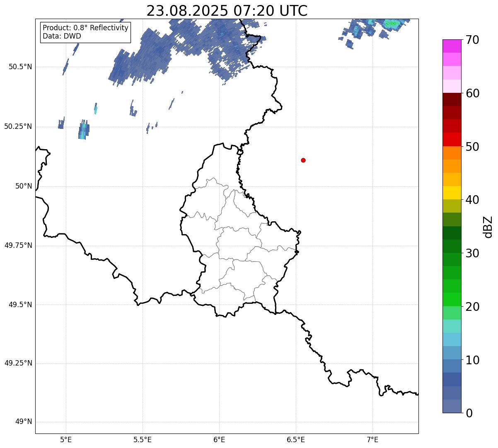The height and width of the screenshot is (448, 498).
Task: Click the cyan radar echo near 50.25°N 5.1°E
Action: pyautogui.click(x=83, y=131)
